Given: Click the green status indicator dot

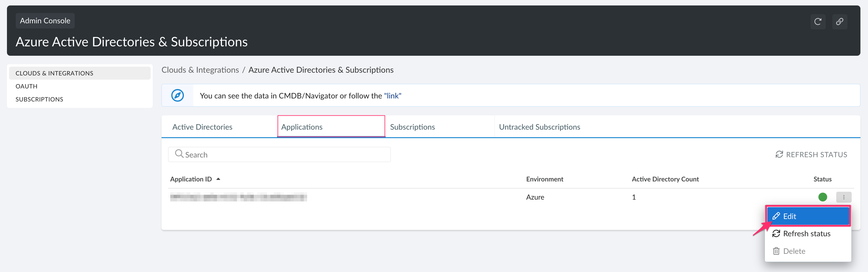Looking at the screenshot, I should [823, 197].
